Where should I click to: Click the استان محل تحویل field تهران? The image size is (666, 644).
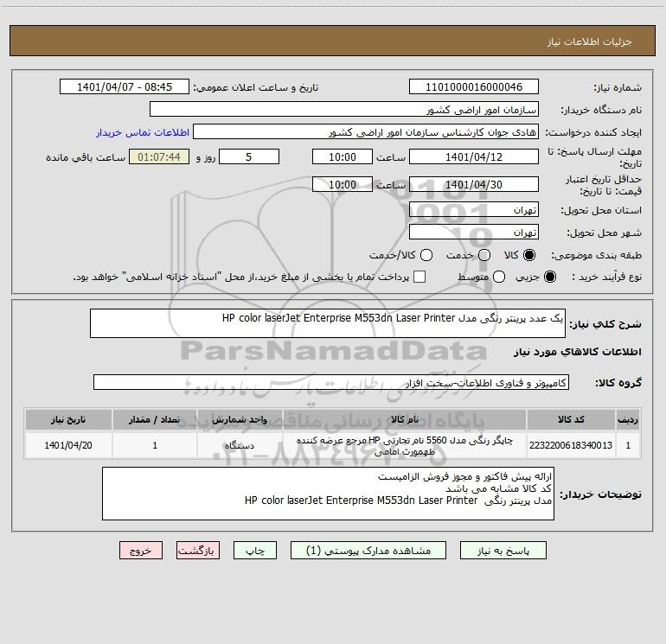pyautogui.click(x=474, y=209)
